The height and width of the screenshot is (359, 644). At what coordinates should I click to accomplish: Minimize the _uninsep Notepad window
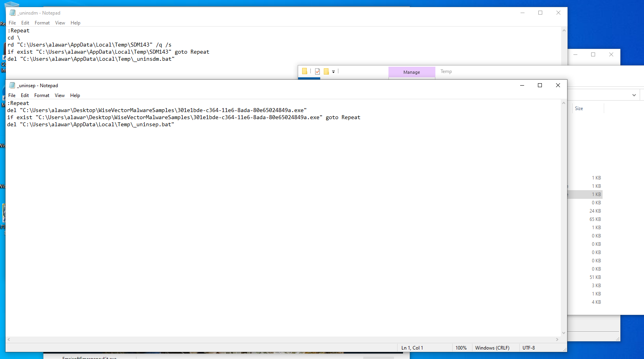522,85
